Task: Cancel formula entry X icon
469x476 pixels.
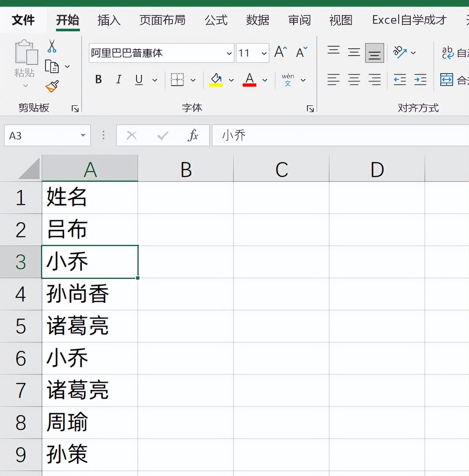Action: pyautogui.click(x=132, y=136)
